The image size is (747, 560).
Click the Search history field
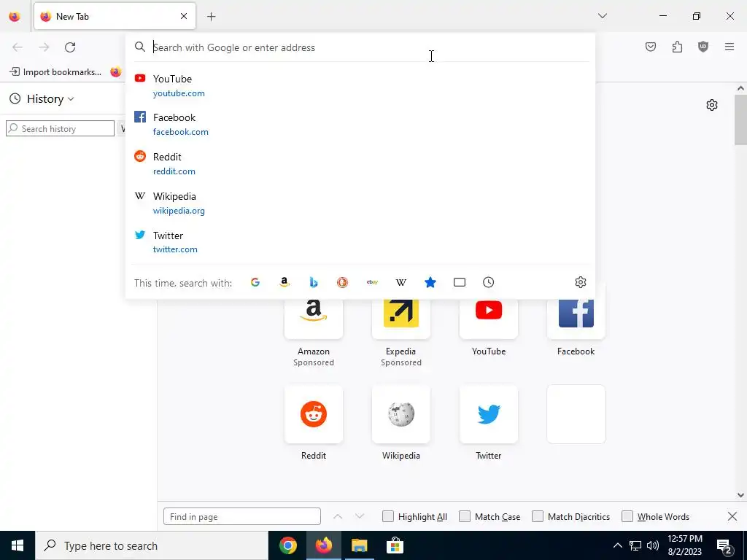[x=60, y=128]
